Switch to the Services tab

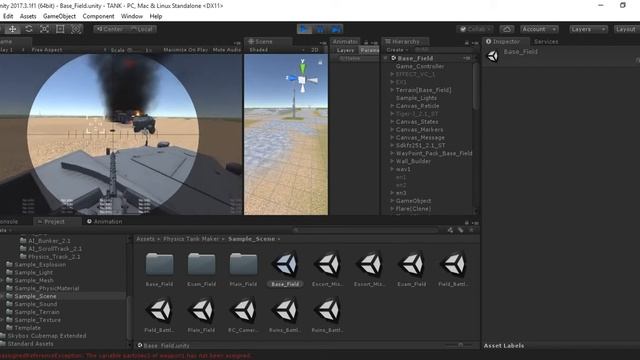(546, 41)
